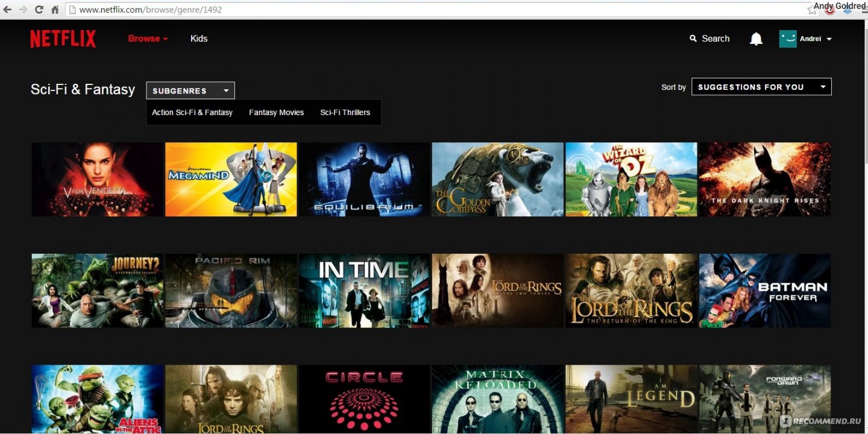Viewport: 868px width, 434px height.
Task: Click the browser forward arrow
Action: [23, 10]
